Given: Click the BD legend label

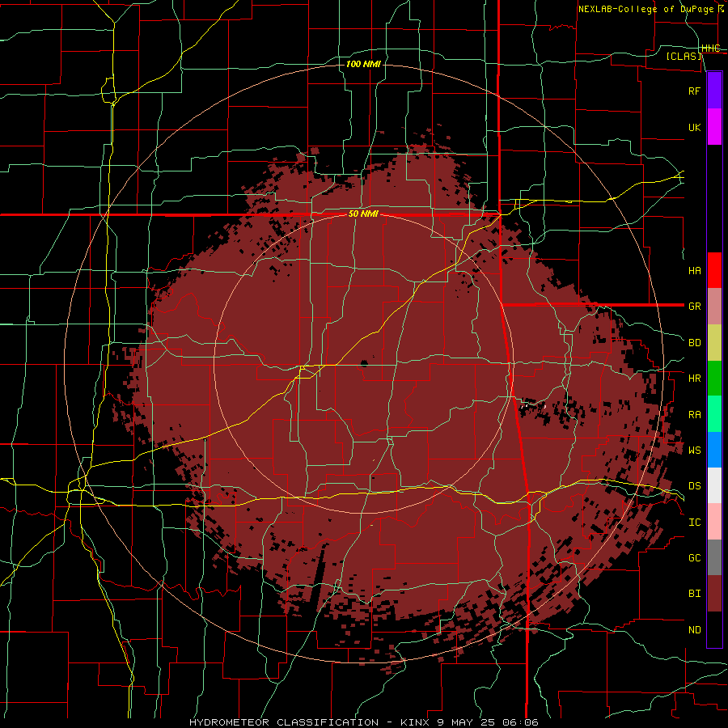Looking at the screenshot, I should click(694, 343).
